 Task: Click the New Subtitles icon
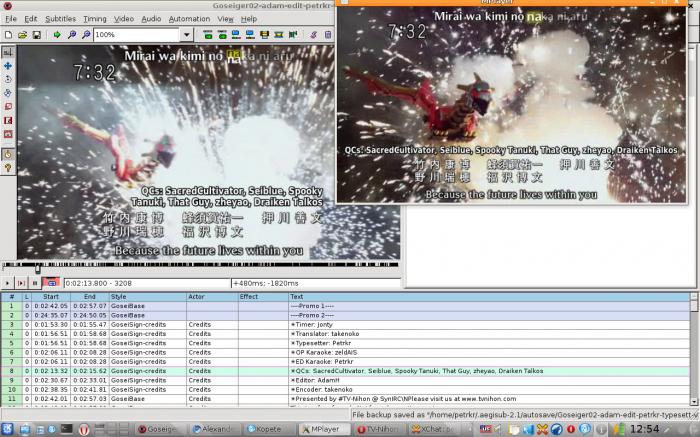[x=8, y=34]
